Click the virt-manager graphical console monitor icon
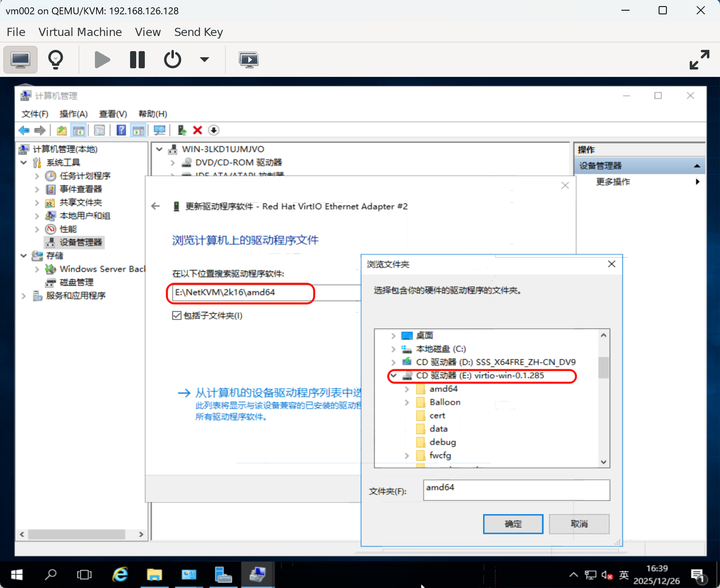This screenshot has width=720, height=588. [20, 60]
